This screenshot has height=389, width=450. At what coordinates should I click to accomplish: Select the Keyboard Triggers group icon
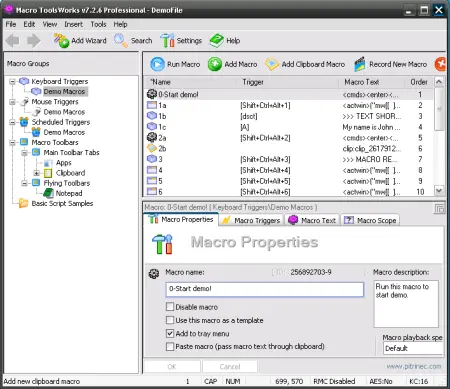point(24,81)
